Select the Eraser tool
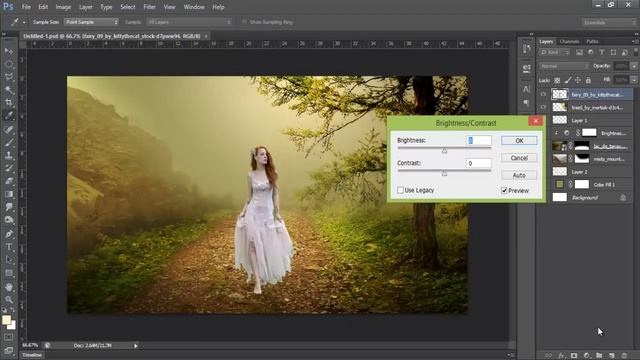The height and width of the screenshot is (360, 640). 9,181
